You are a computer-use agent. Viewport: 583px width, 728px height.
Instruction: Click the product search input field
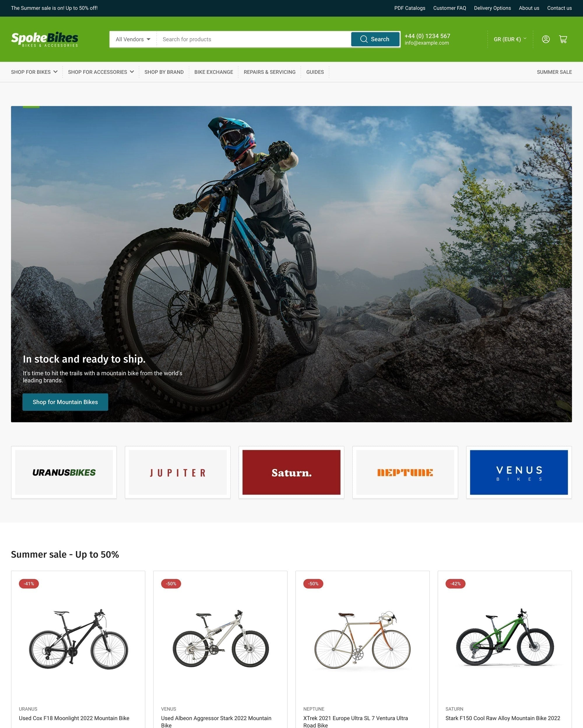tap(254, 39)
